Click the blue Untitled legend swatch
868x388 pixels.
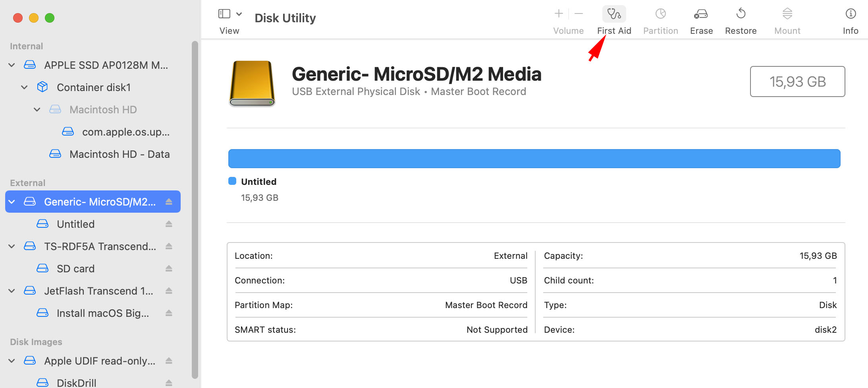[232, 181]
